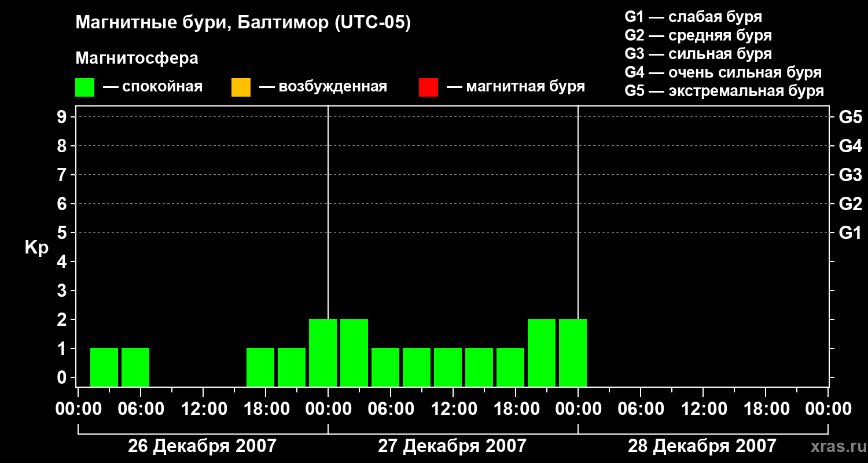The image size is (868, 463).
Task: Click the Kp 1 bar for 16:00–19:00 on 27 December
Action: click(510, 367)
